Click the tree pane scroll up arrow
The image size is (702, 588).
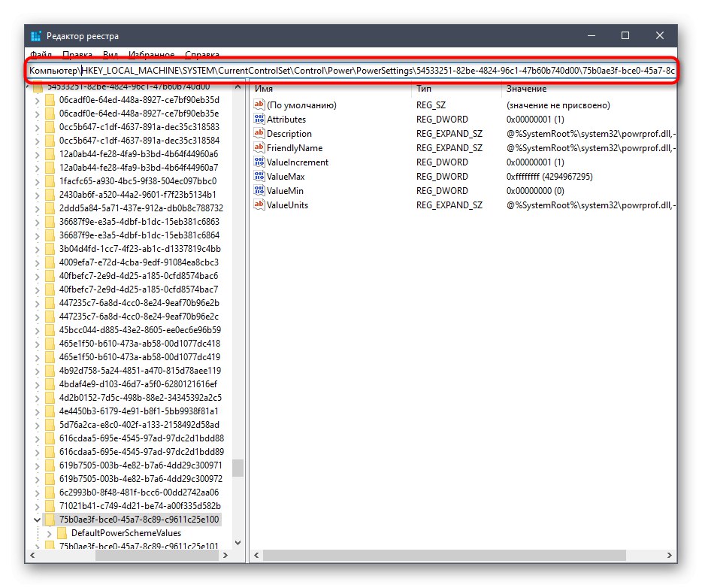(238, 86)
